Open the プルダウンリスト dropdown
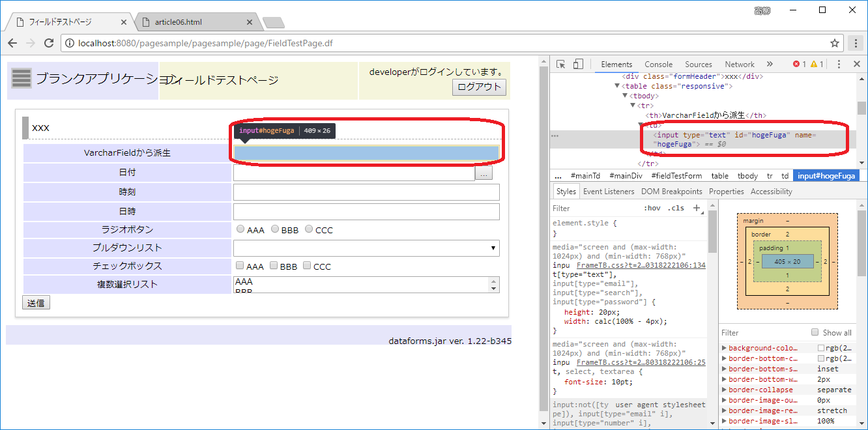Image resolution: width=868 pixels, height=430 pixels. [x=366, y=248]
